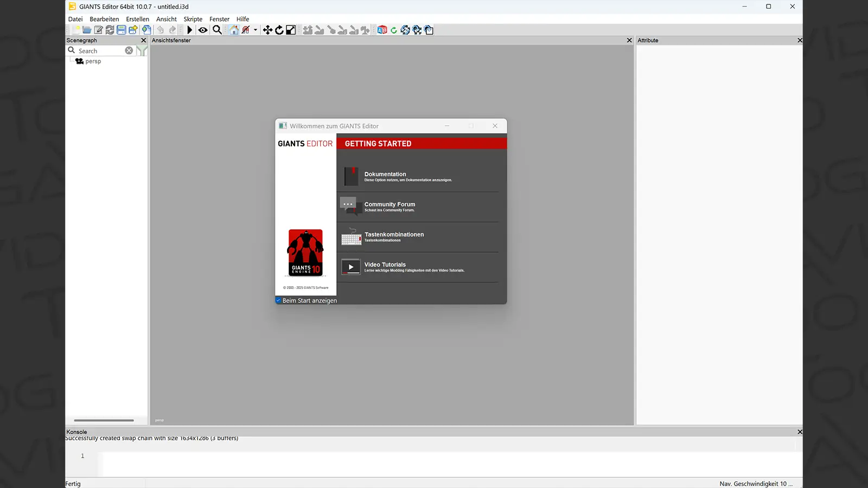This screenshot has height=488, width=868.
Task: Click the house icon in the toolbar
Action: tap(234, 30)
